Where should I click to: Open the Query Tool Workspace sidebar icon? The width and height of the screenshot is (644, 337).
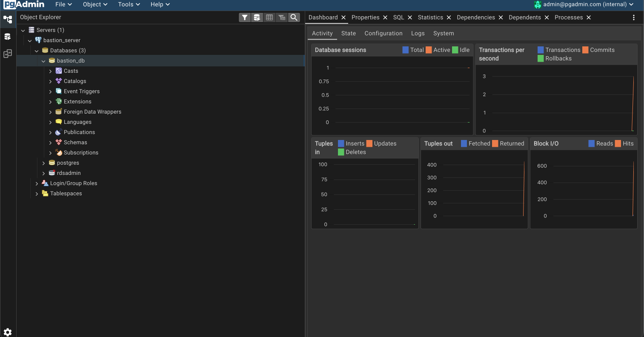8,37
